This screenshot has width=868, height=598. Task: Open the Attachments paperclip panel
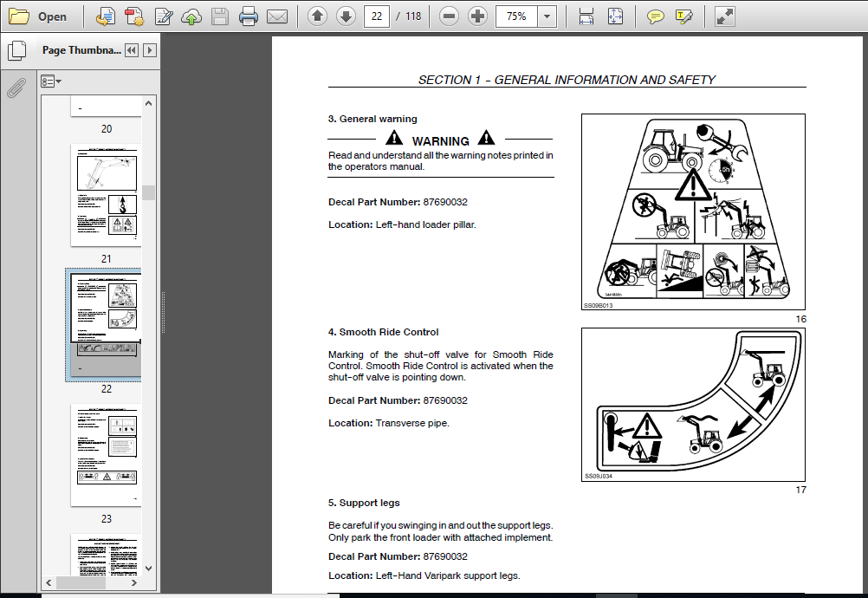pos(16,87)
